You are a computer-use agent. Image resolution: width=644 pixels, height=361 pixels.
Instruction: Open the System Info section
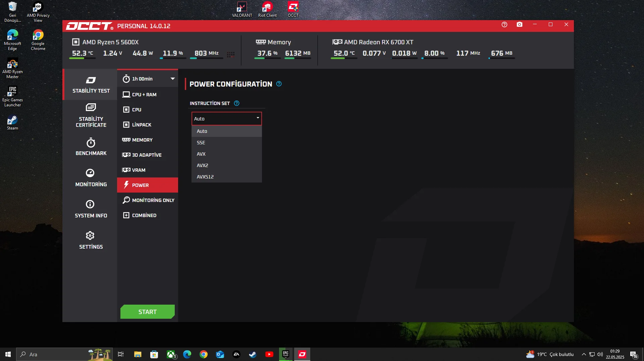[91, 209]
